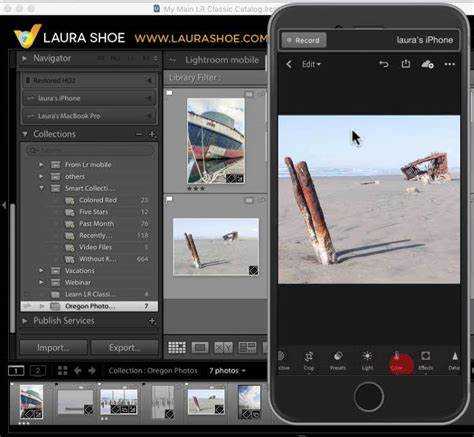
Task: Click the Export button
Action: pyautogui.click(x=124, y=348)
